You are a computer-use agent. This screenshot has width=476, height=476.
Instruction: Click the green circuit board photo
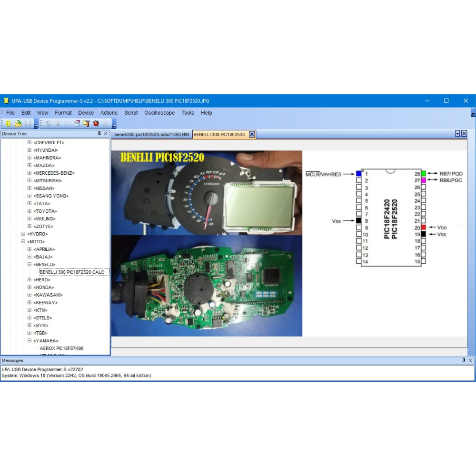click(x=207, y=286)
